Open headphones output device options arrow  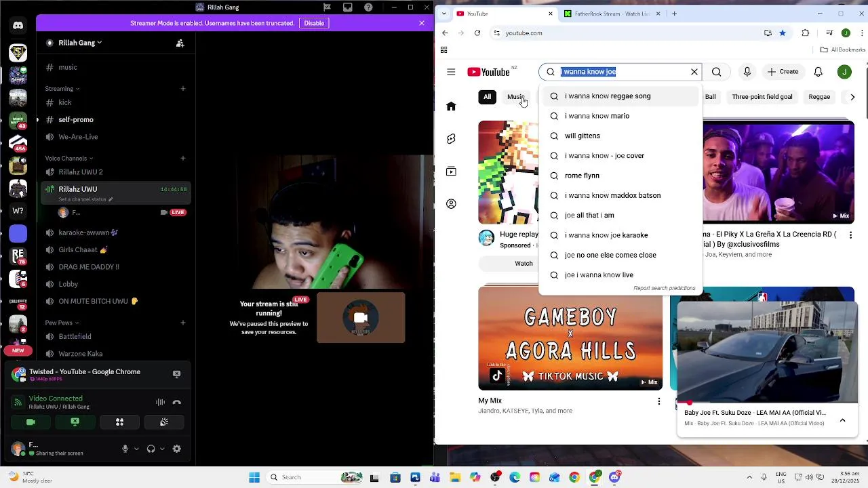[162, 449]
